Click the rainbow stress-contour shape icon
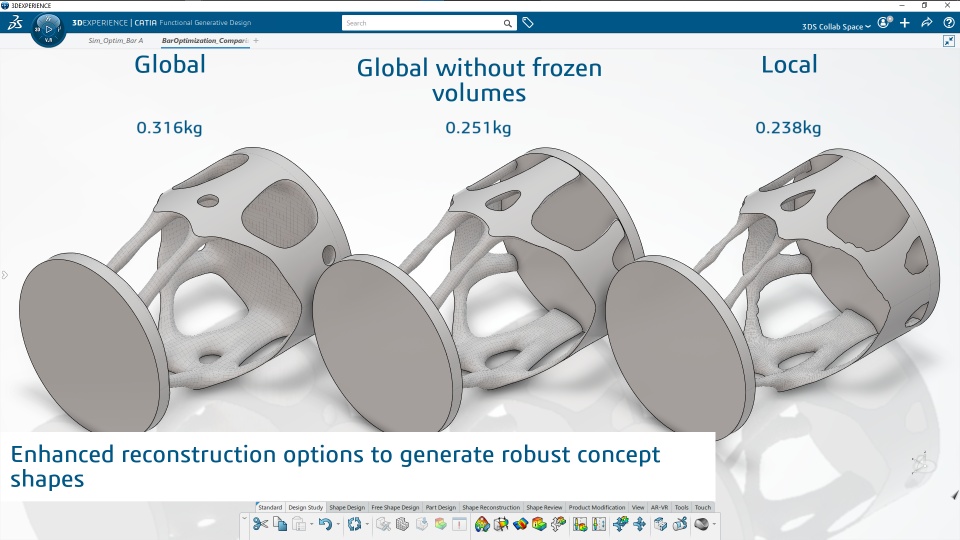The image size is (960, 540). coord(482,524)
